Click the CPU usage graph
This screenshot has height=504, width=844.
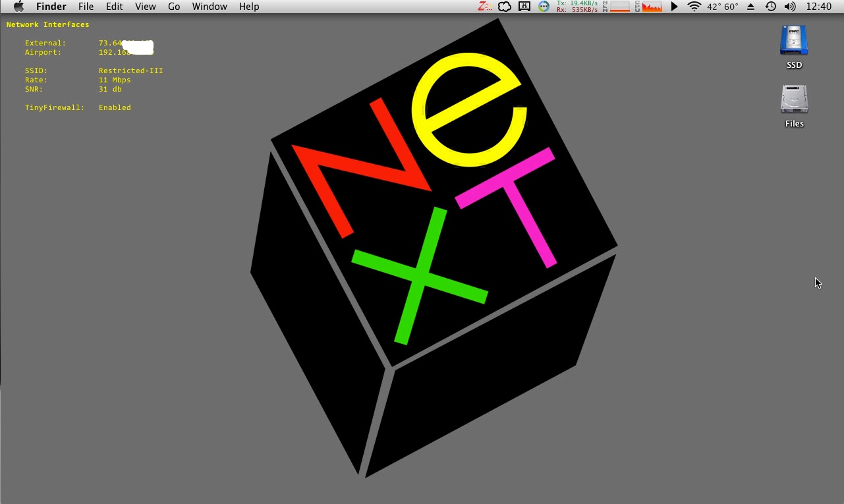(648, 7)
